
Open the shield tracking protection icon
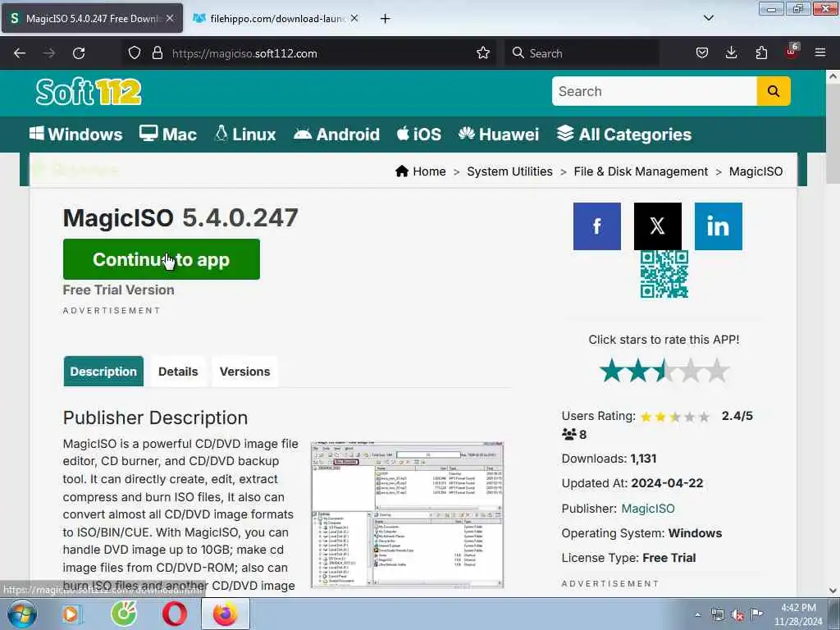135,53
